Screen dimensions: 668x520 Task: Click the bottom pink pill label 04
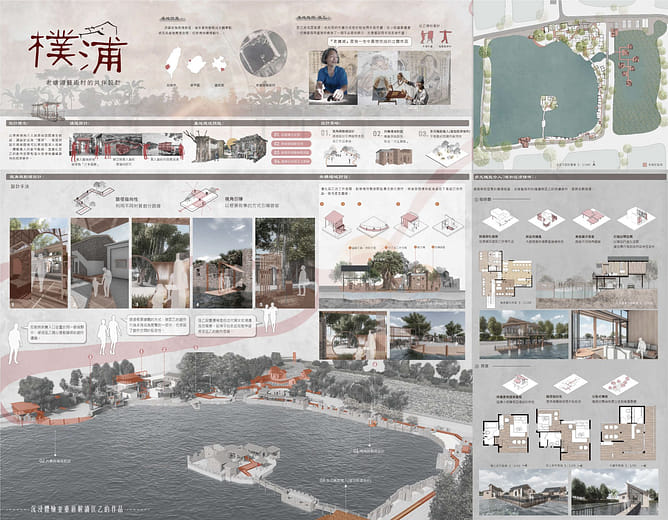292,161
